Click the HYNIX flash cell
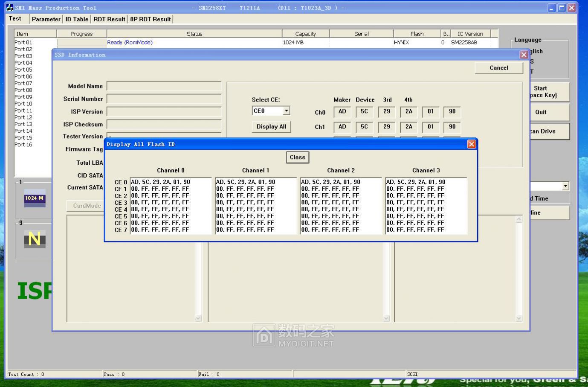Viewport: 588px width, 387px height. (402, 42)
